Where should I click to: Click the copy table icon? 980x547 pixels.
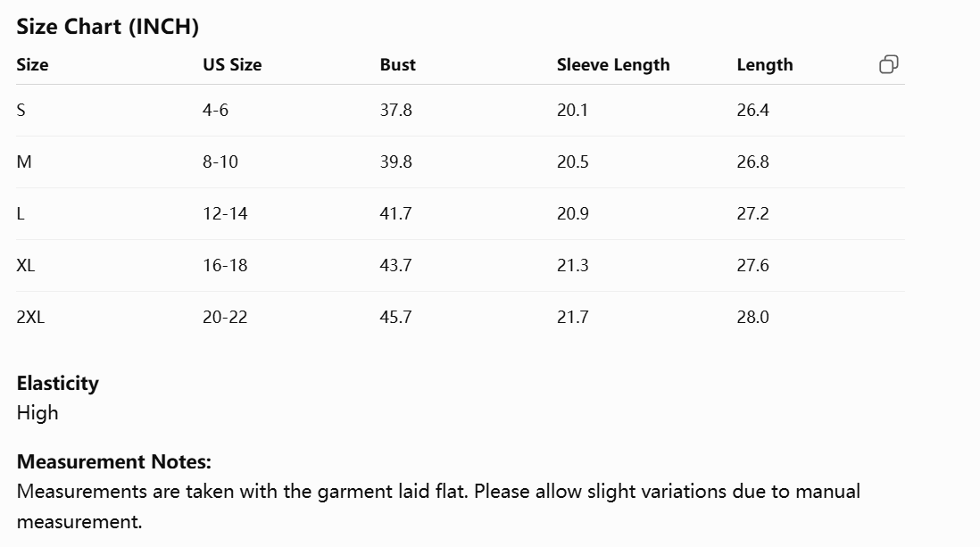point(889,64)
